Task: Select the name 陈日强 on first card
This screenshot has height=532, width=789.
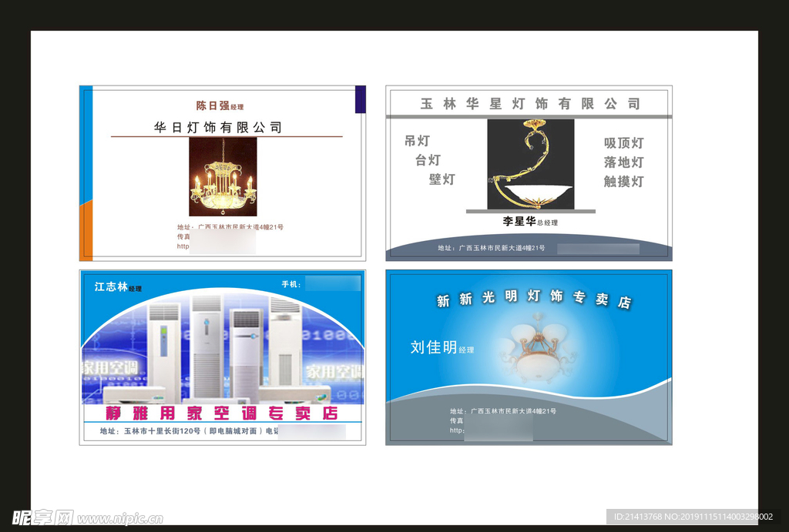Action: (x=213, y=105)
